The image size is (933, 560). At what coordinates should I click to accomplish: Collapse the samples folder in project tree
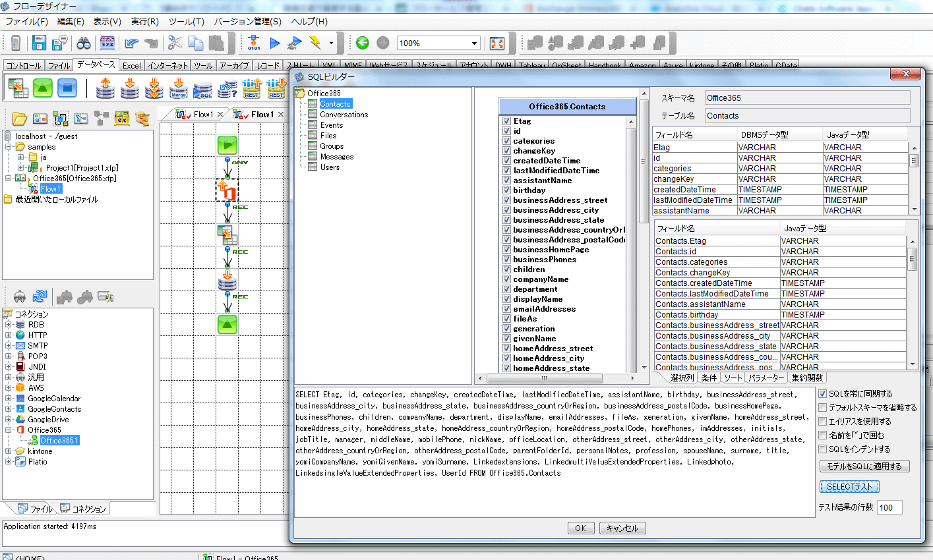(9, 147)
